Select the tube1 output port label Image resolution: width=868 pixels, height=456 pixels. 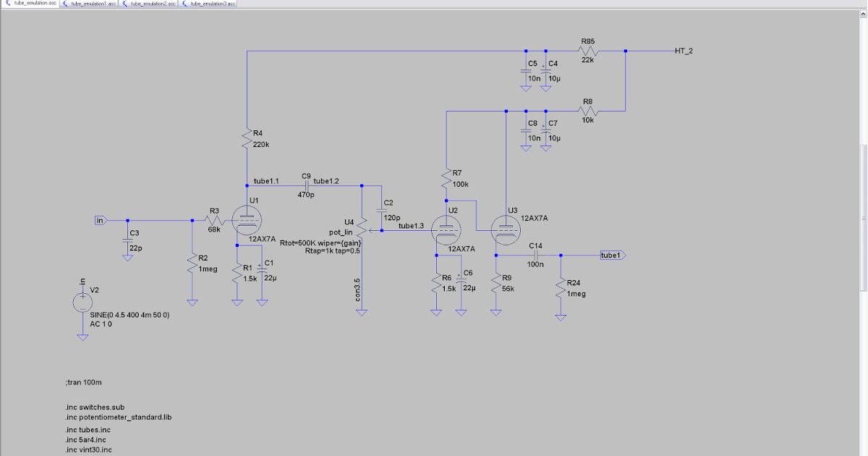tap(611, 255)
